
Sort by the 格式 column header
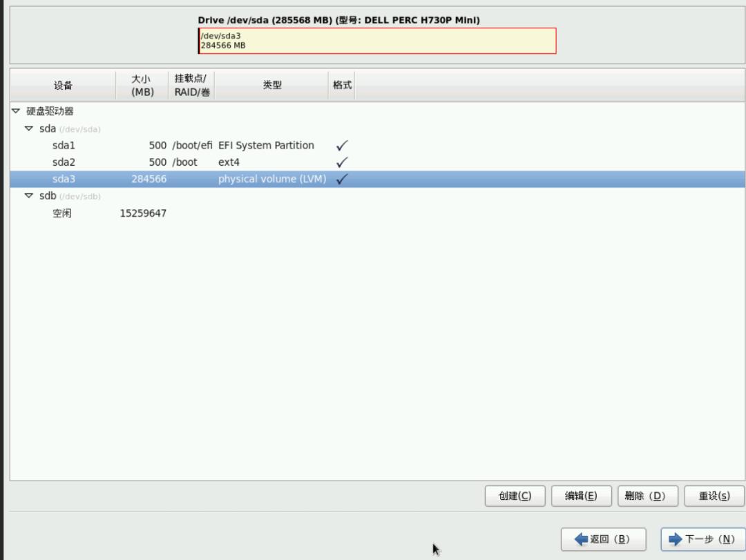(342, 85)
